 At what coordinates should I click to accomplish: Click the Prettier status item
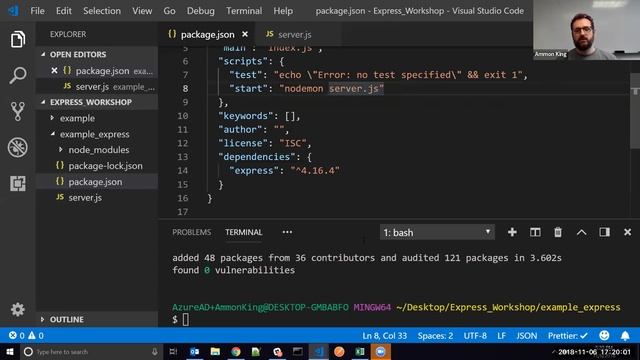(x=567, y=336)
